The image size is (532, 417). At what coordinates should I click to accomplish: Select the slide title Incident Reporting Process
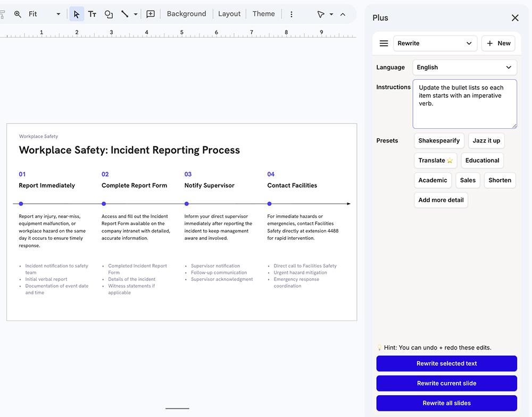[129, 150]
